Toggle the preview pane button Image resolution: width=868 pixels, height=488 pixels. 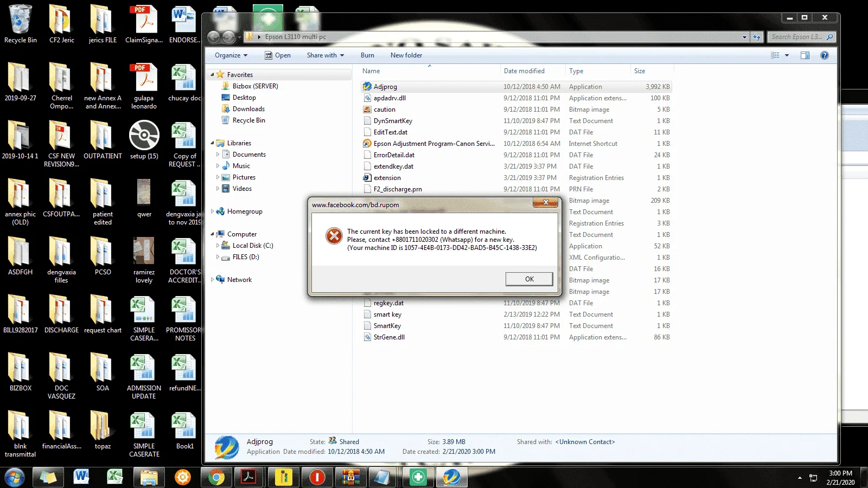point(805,55)
